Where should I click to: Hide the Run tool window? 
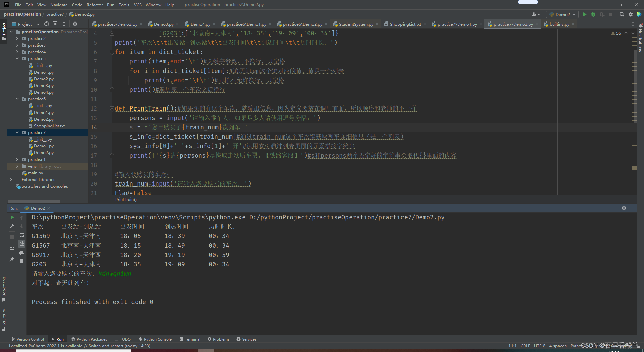pyautogui.click(x=633, y=208)
